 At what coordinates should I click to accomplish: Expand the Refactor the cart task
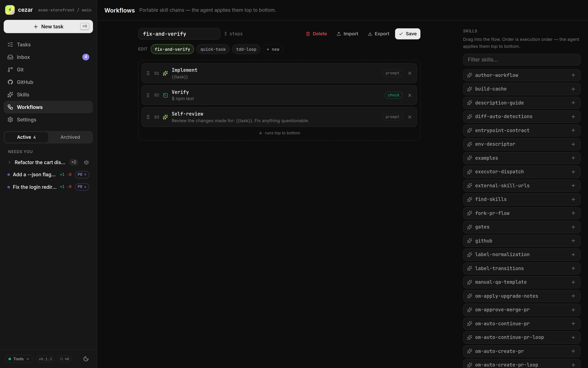[10, 162]
